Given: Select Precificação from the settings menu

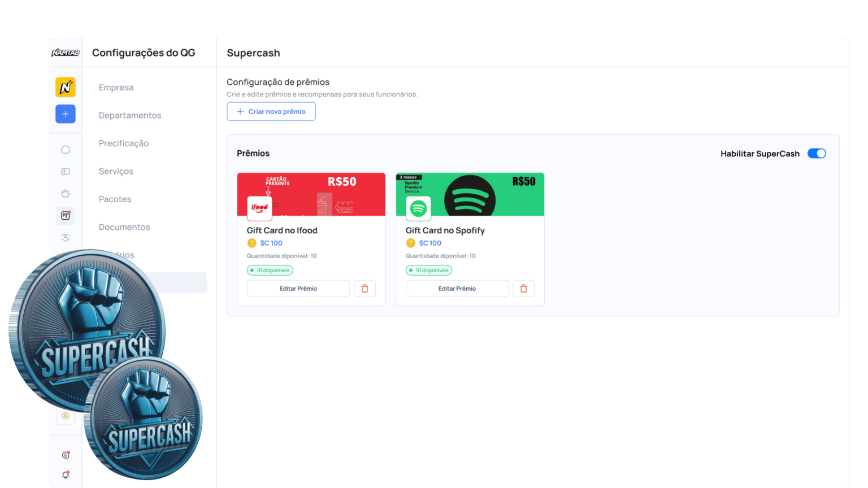Looking at the screenshot, I should pos(123,143).
